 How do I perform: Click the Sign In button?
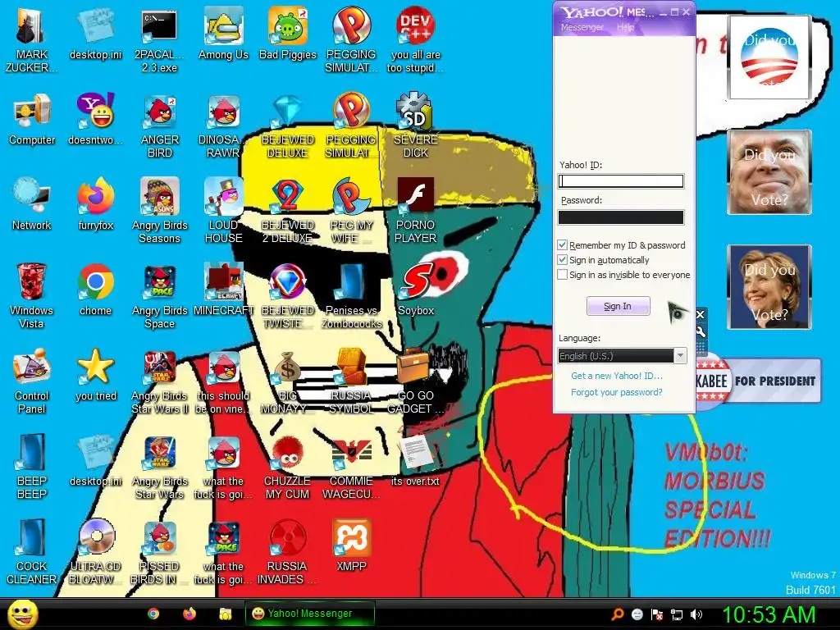point(619,306)
